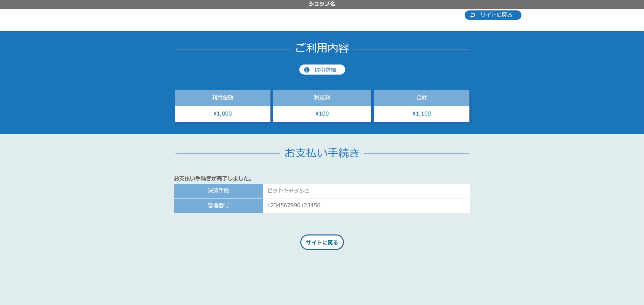Click the ショップ名 header title
Image resolution: width=644 pixels, height=305 pixels.
pyautogui.click(x=322, y=4)
